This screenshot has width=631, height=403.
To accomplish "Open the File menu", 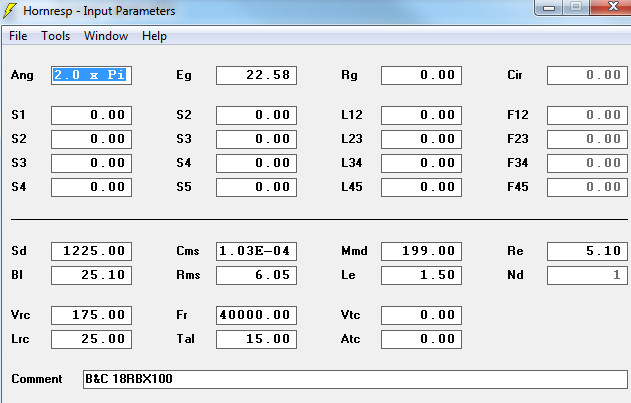I will point(18,36).
